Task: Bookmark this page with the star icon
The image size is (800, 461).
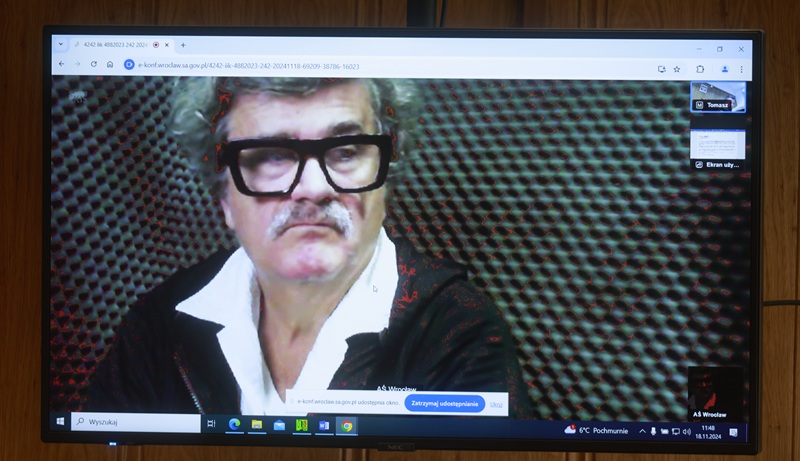Action: 677,69
